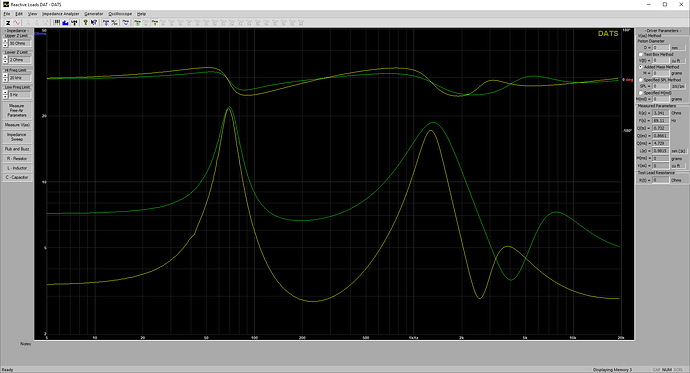Click the yellow question mark help icon
690x373 pixels.
point(85,22)
